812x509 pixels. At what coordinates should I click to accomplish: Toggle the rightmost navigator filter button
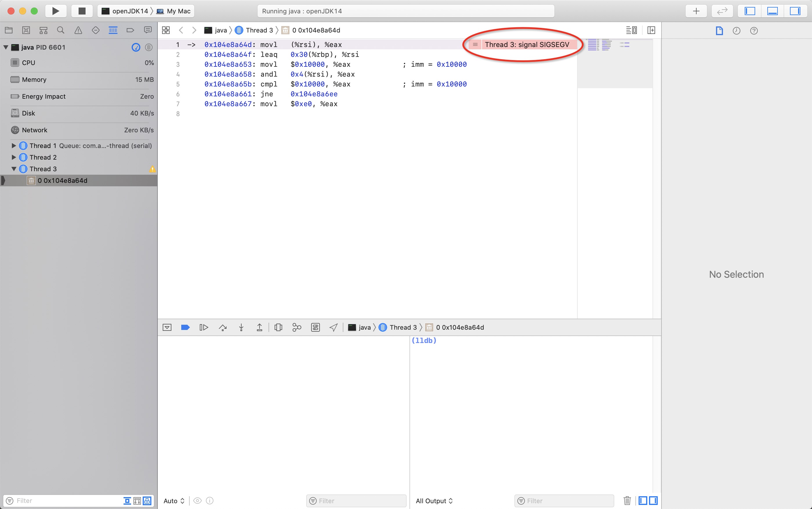[x=147, y=501]
